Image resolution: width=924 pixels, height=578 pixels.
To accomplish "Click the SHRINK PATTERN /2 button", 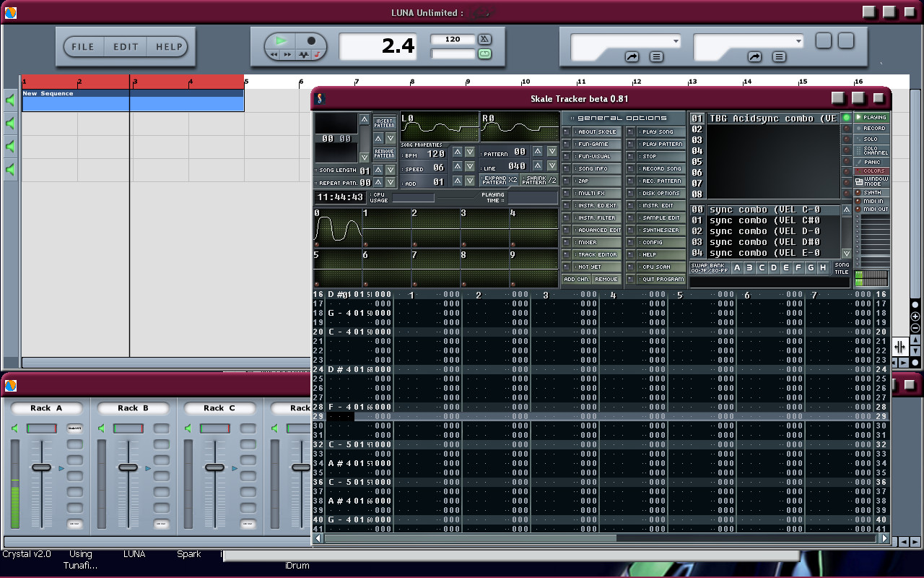I will pos(539,180).
